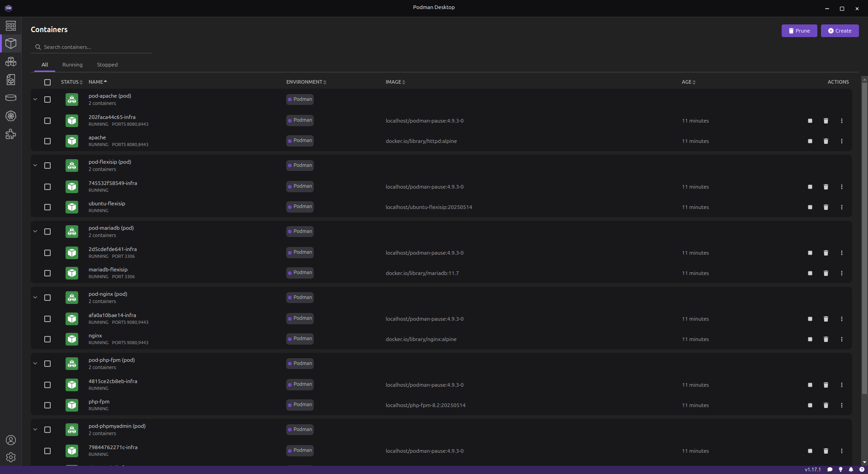Open the Settings gear icon
The image size is (868, 474).
[11, 457]
